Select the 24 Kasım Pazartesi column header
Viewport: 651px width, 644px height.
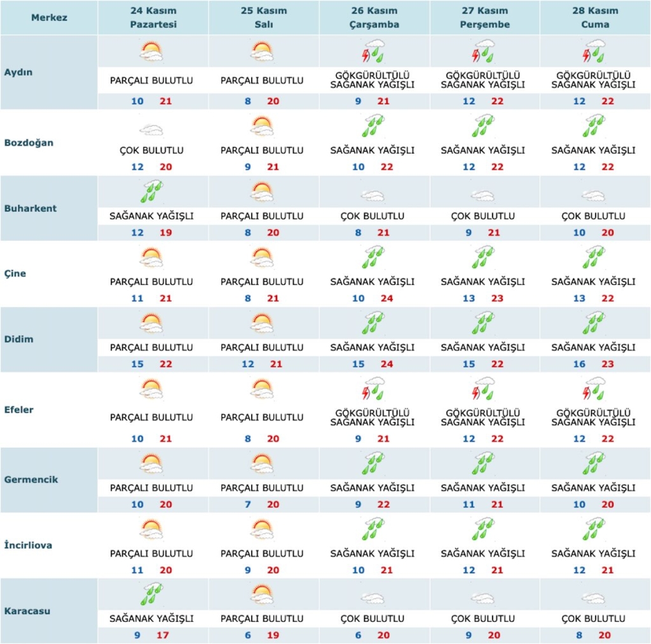[153, 18]
